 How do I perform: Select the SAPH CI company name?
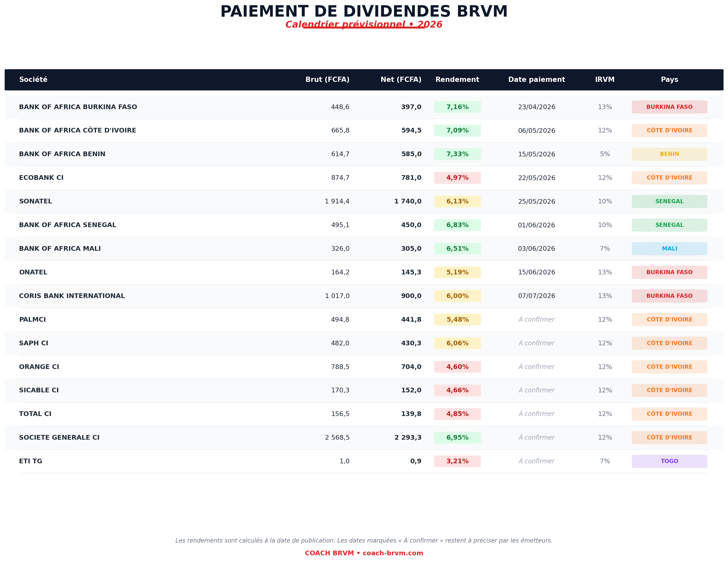click(34, 343)
